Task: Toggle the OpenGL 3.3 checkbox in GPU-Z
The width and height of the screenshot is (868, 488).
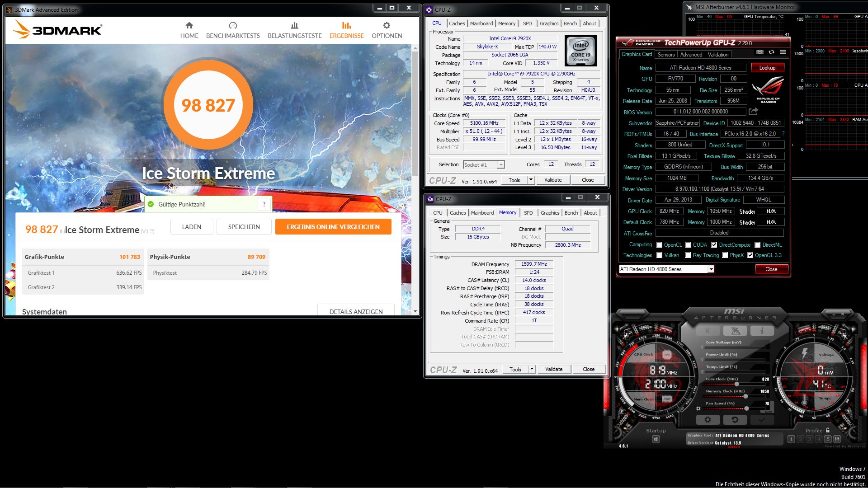Action: (x=750, y=255)
